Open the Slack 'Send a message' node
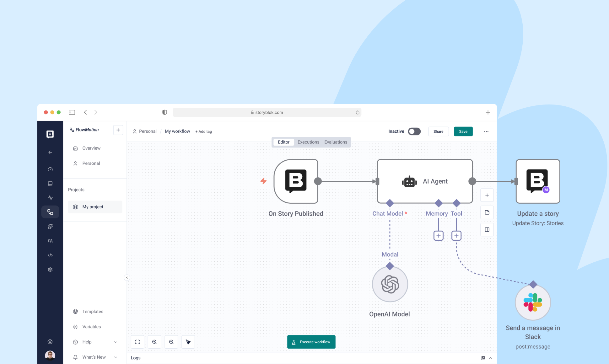 click(x=533, y=302)
